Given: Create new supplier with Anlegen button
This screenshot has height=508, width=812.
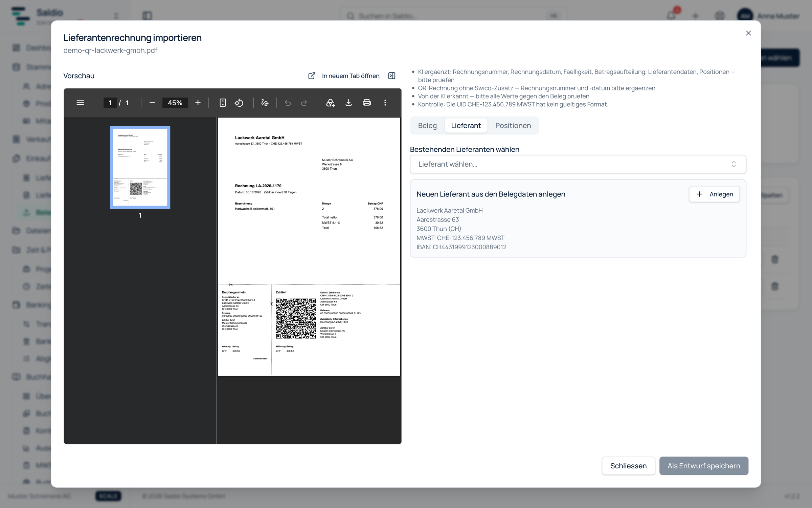Looking at the screenshot, I should click(x=714, y=194).
